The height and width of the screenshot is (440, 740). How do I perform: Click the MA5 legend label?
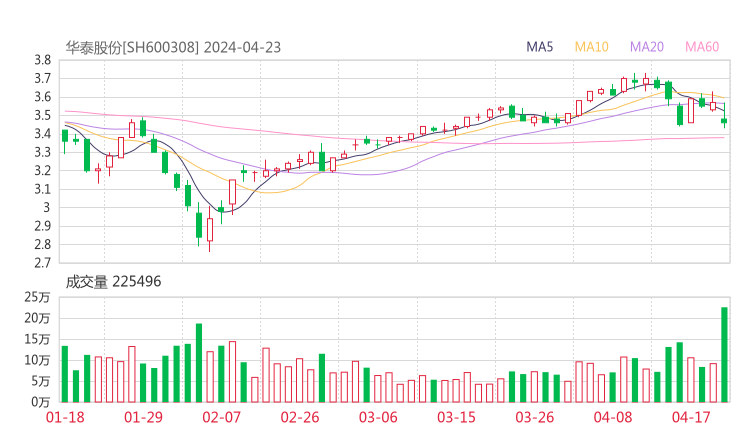[x=539, y=47]
